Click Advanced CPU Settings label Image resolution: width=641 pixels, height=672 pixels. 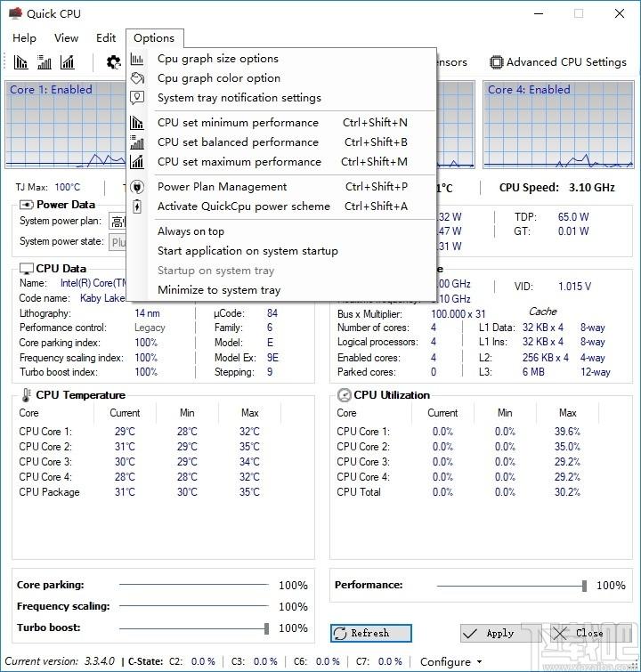[x=566, y=62]
